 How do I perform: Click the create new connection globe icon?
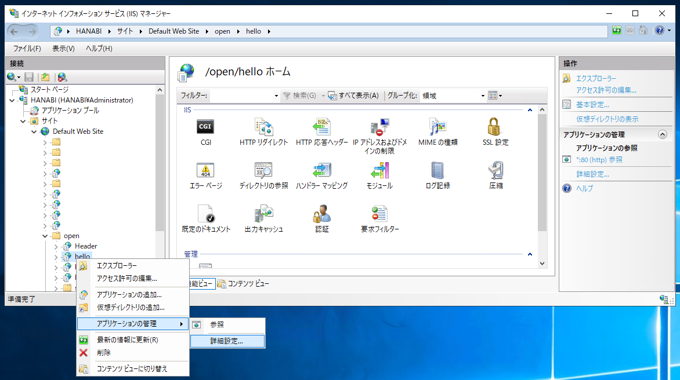[12, 77]
